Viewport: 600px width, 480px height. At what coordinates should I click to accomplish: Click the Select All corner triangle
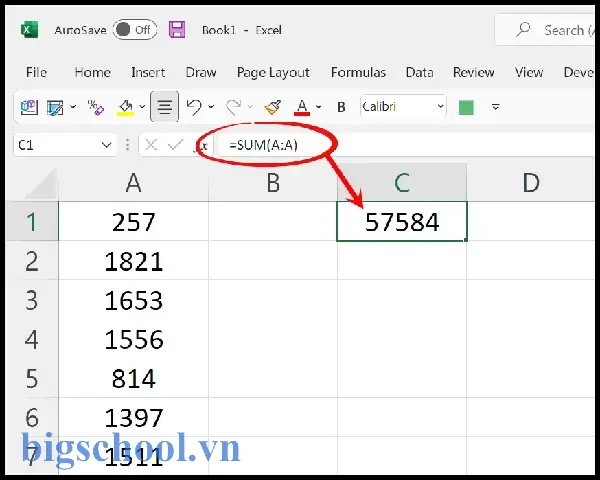coord(40,184)
